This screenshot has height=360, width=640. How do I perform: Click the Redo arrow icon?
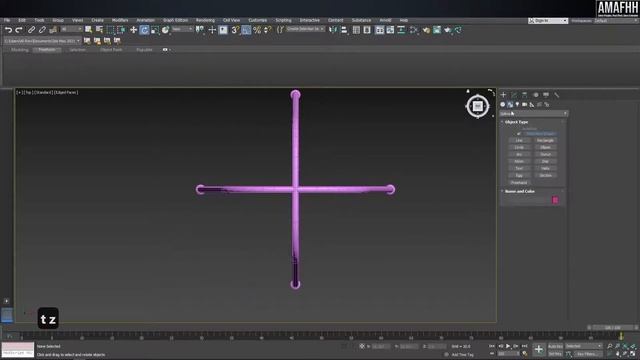pyautogui.click(x=19, y=30)
